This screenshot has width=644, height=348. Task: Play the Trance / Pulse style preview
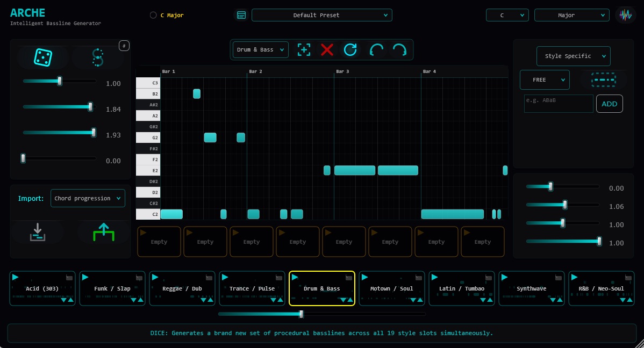(225, 277)
